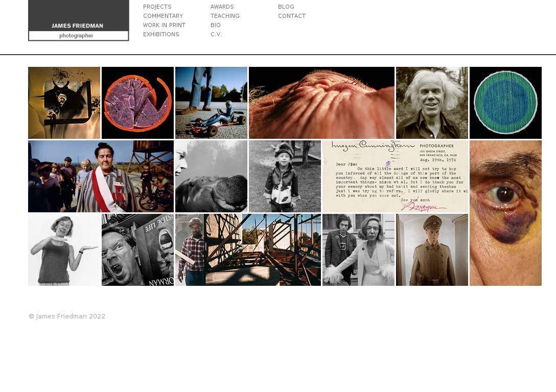Open Work in Print section
The image size is (556, 392).
(164, 25)
